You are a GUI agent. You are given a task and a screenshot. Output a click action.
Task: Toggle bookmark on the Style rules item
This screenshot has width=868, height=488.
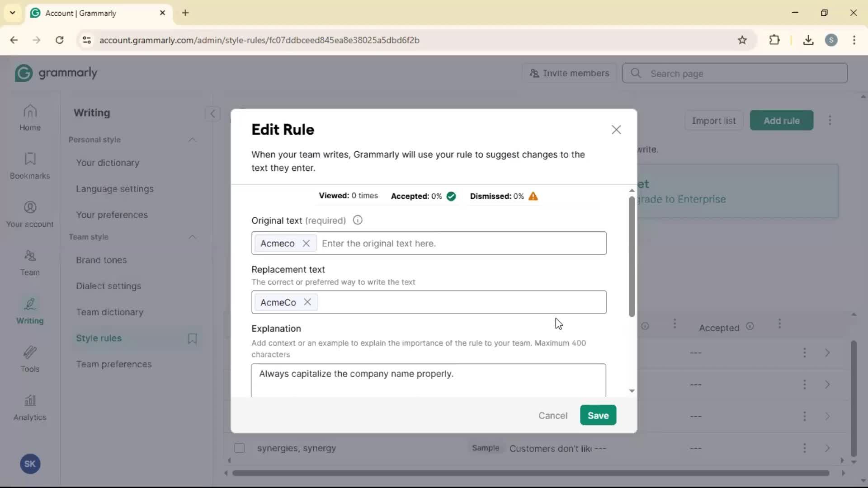[x=192, y=338]
